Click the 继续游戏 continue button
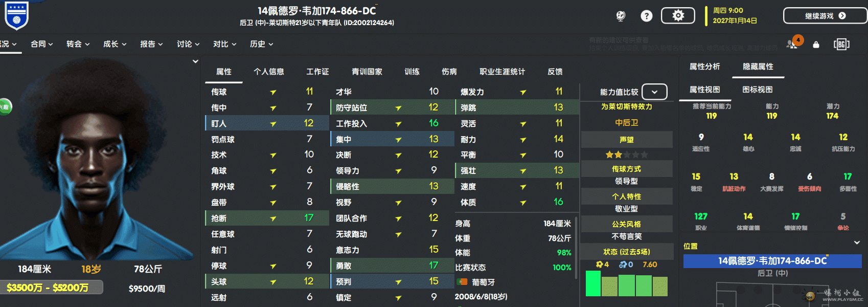 (825, 16)
